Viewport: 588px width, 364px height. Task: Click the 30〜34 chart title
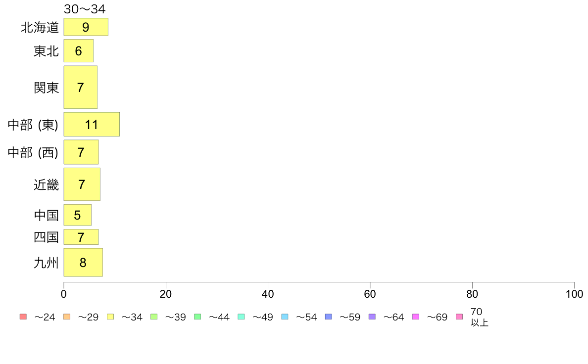pos(85,9)
